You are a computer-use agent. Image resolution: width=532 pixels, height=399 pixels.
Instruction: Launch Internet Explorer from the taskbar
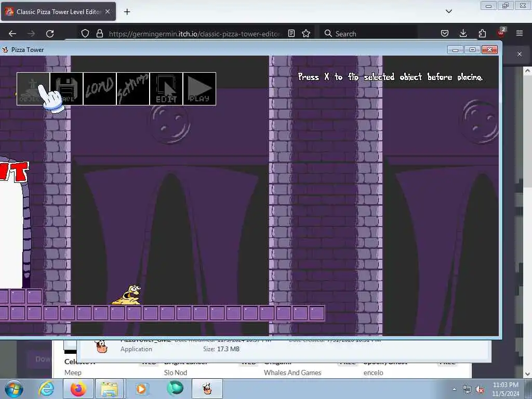(46, 389)
